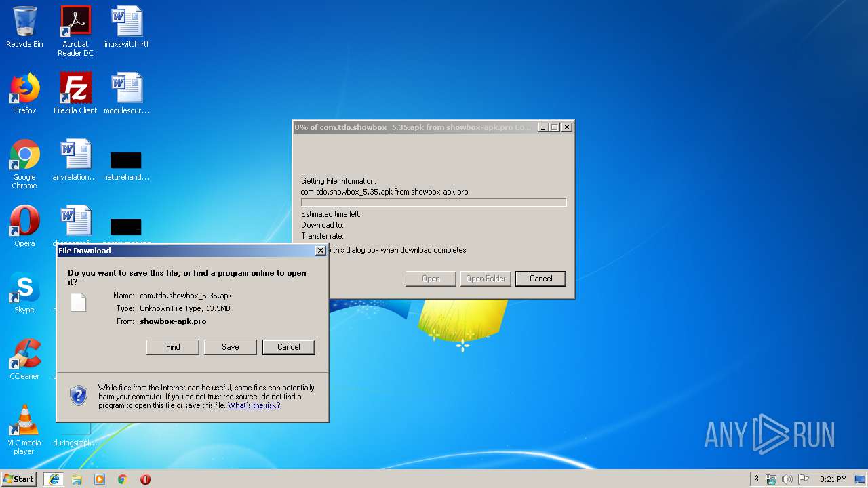Viewport: 868px width, 488px height.
Task: Click file name com.tdo.showbox_5.35.apk text
Action: (186, 296)
